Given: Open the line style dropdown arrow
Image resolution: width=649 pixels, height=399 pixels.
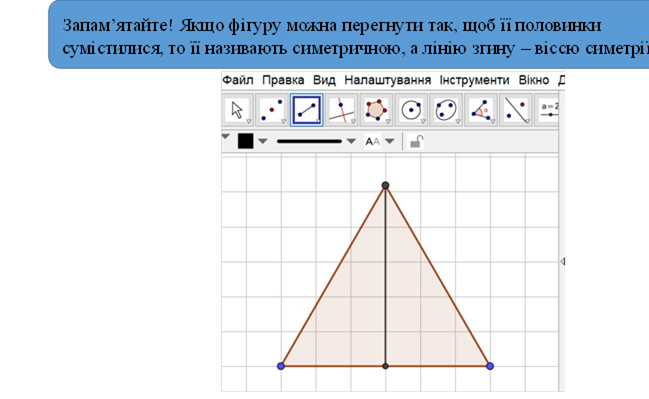Looking at the screenshot, I should click(x=351, y=141).
